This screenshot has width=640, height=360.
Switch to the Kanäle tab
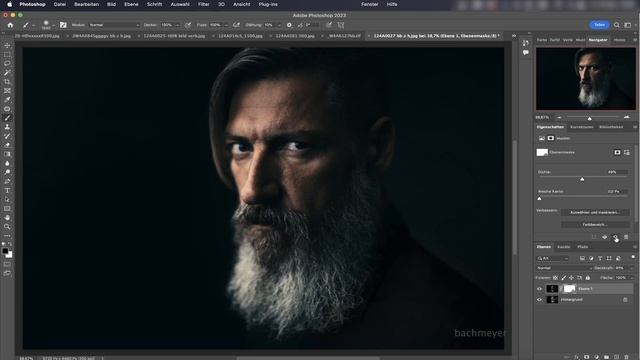pyautogui.click(x=564, y=247)
